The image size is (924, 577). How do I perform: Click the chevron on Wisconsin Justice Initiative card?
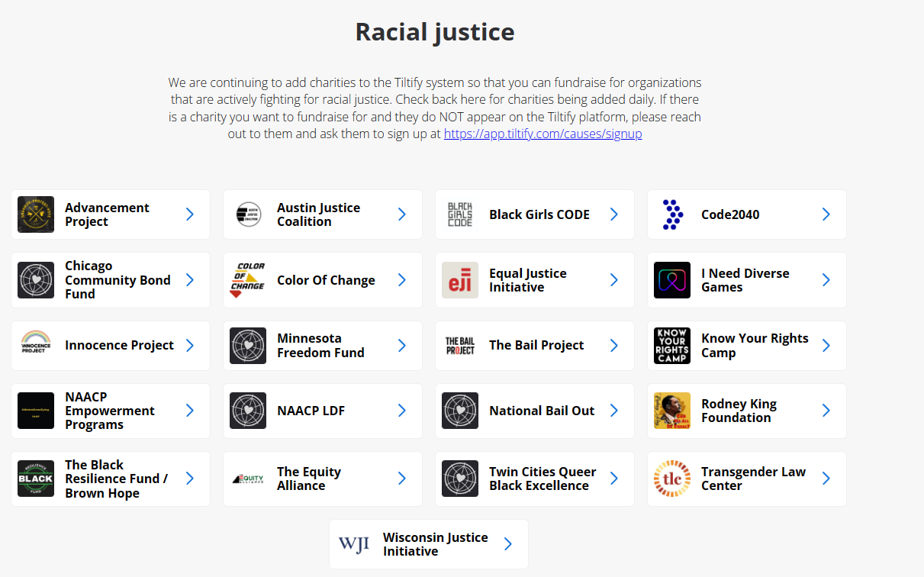click(x=508, y=544)
